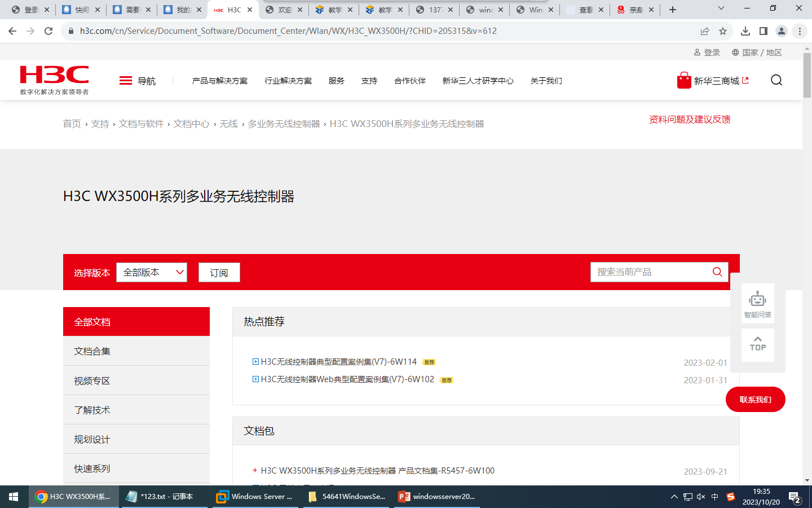Open the H3C无线控制器典型配置案例集(V7)-6W114 document

point(339,362)
